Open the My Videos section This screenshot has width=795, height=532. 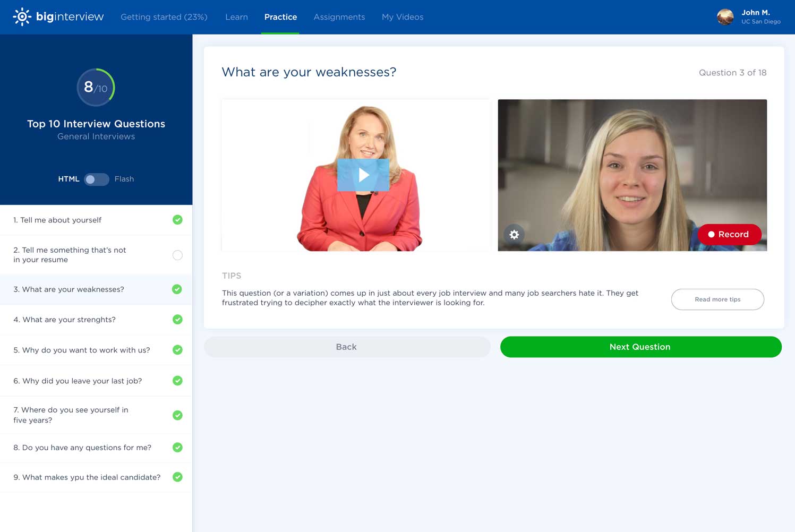(402, 16)
